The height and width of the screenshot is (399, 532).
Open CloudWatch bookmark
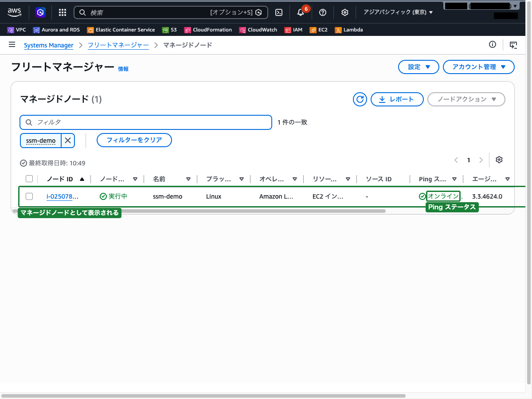pos(258,30)
